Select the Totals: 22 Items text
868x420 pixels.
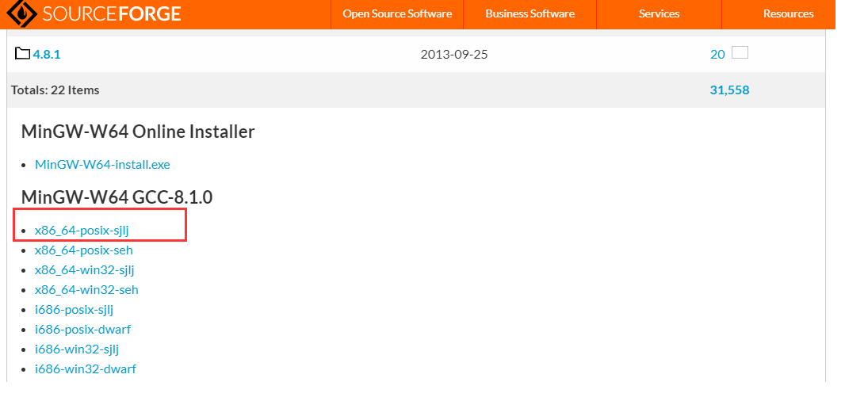[55, 90]
